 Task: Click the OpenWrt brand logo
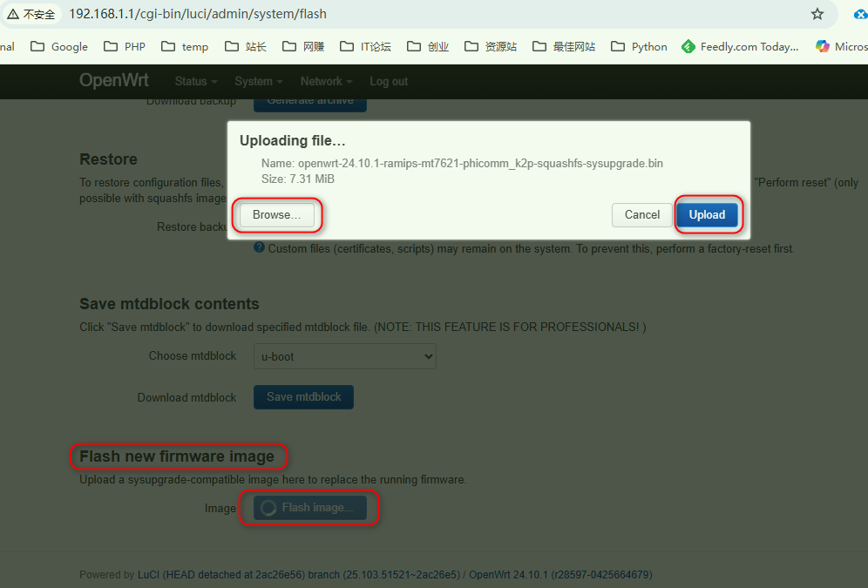coord(114,81)
